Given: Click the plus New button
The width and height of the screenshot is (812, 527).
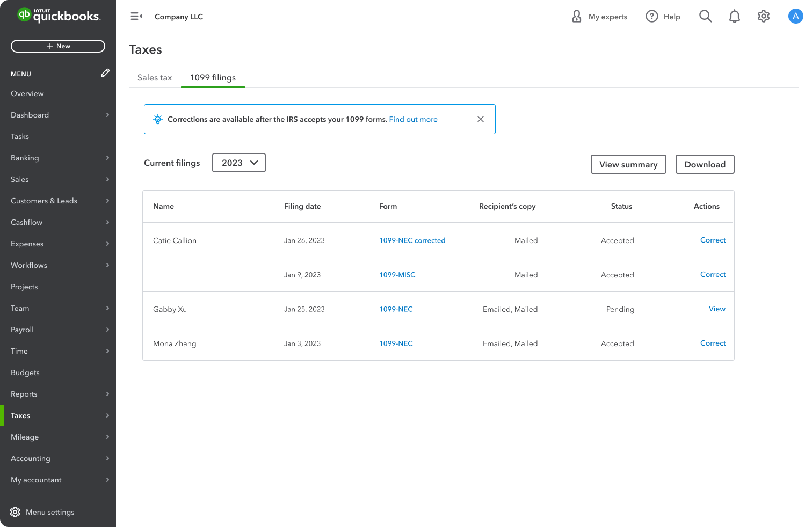Looking at the screenshot, I should pos(58,46).
